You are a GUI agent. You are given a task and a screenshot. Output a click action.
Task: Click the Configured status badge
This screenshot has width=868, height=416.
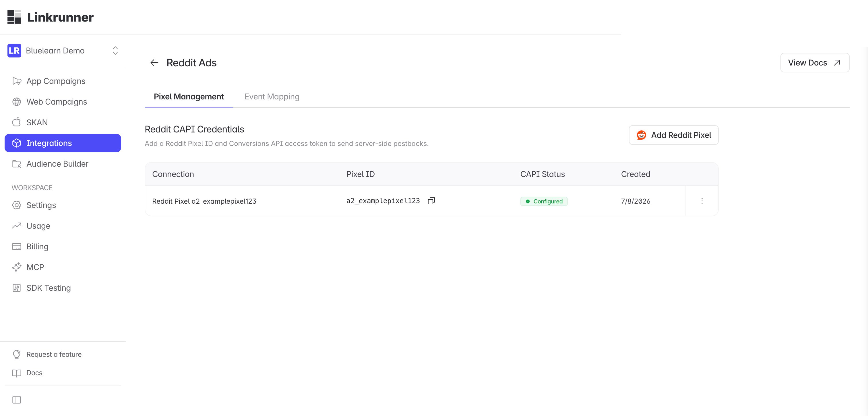[544, 201]
